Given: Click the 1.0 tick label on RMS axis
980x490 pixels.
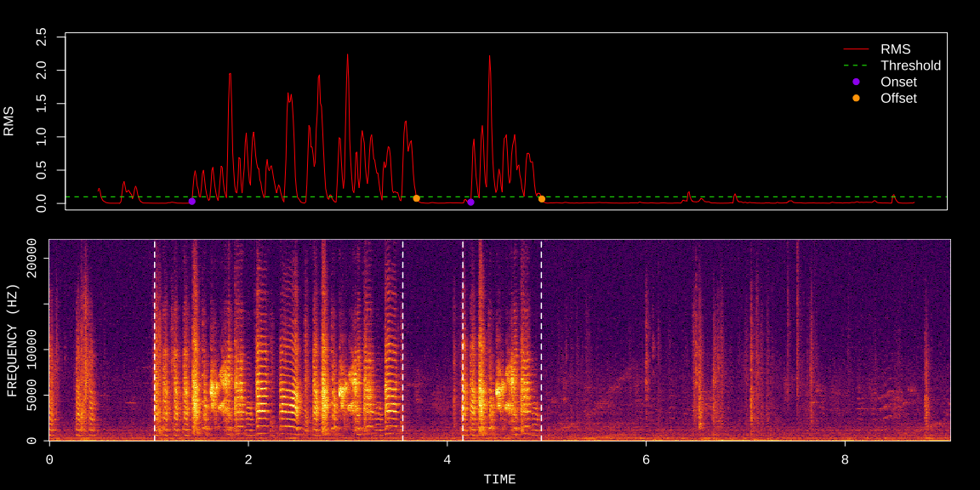Looking at the screenshot, I should (x=43, y=137).
